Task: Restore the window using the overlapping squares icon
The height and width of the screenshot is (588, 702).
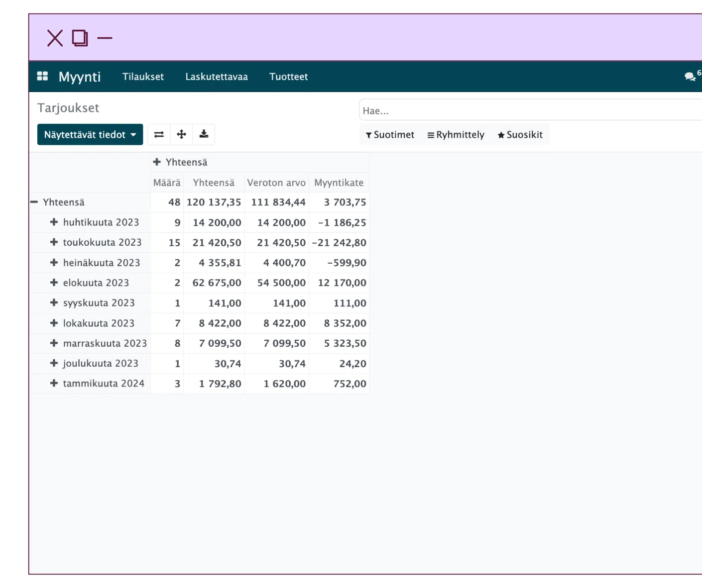Action: (x=80, y=38)
